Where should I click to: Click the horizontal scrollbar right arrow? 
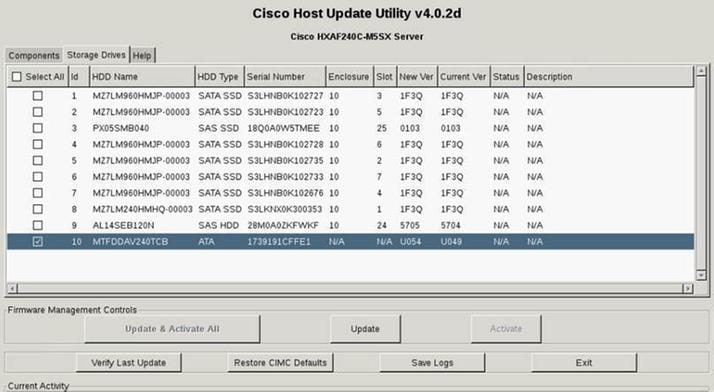point(688,288)
